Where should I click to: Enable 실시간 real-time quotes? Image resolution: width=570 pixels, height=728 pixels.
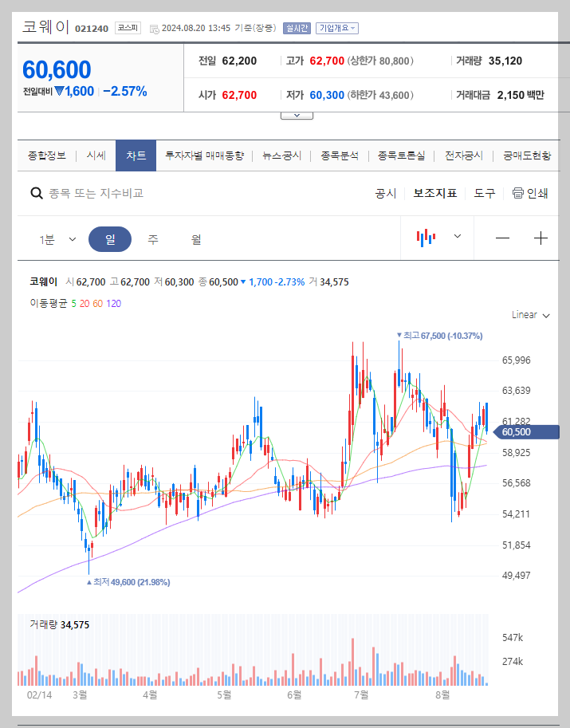click(296, 26)
